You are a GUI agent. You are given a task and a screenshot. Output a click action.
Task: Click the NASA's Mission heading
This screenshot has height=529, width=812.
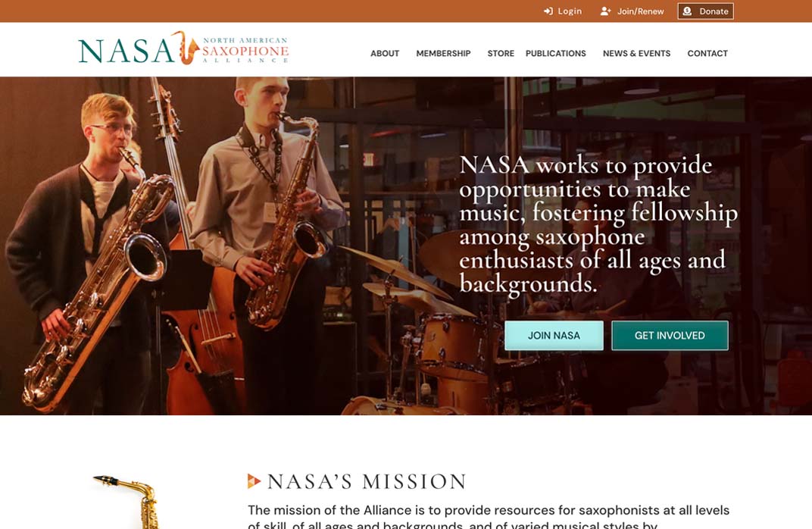tap(367, 481)
